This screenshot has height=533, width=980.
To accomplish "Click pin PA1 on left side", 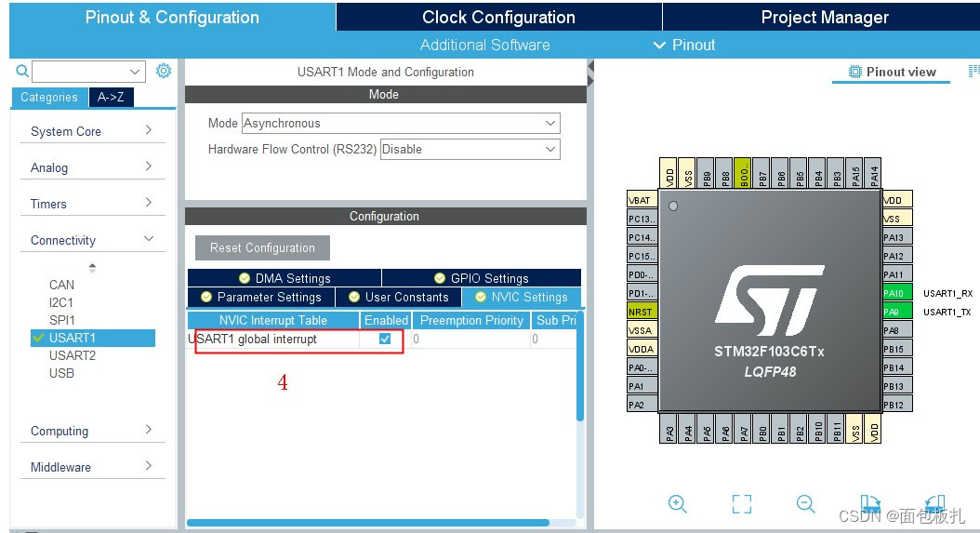I will [x=642, y=386].
